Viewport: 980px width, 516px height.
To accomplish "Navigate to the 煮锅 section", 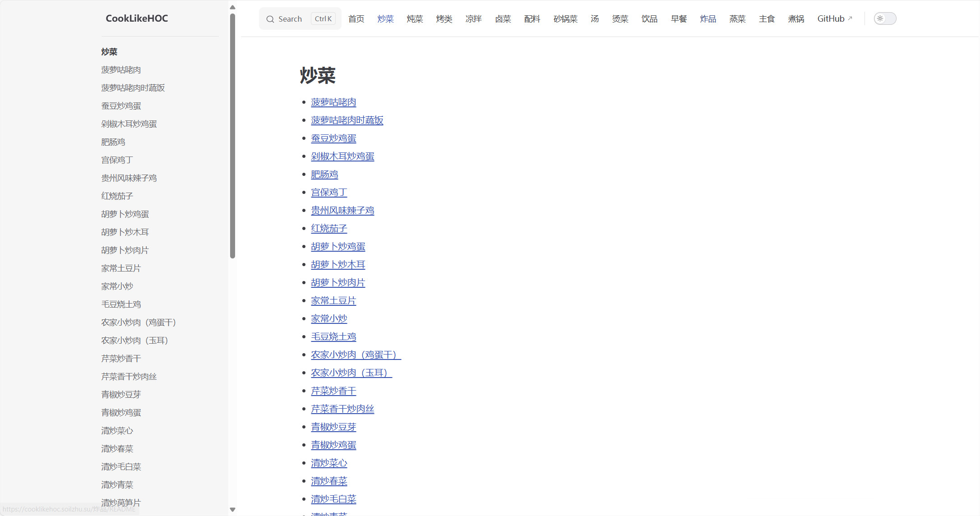I will 796,18.
